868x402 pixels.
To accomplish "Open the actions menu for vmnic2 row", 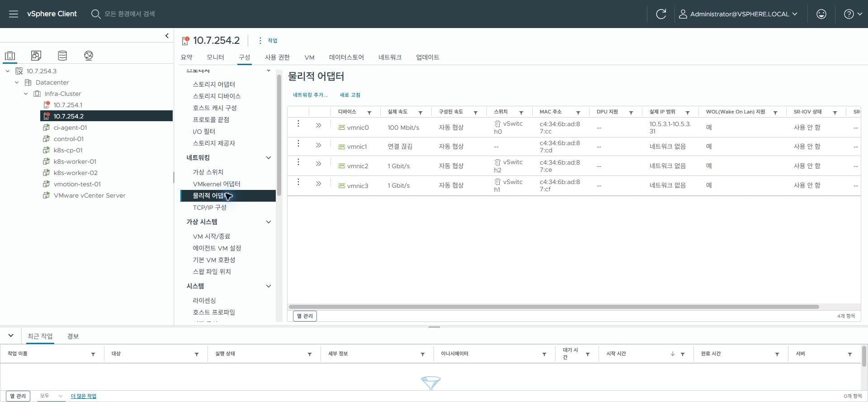I will pos(298,162).
